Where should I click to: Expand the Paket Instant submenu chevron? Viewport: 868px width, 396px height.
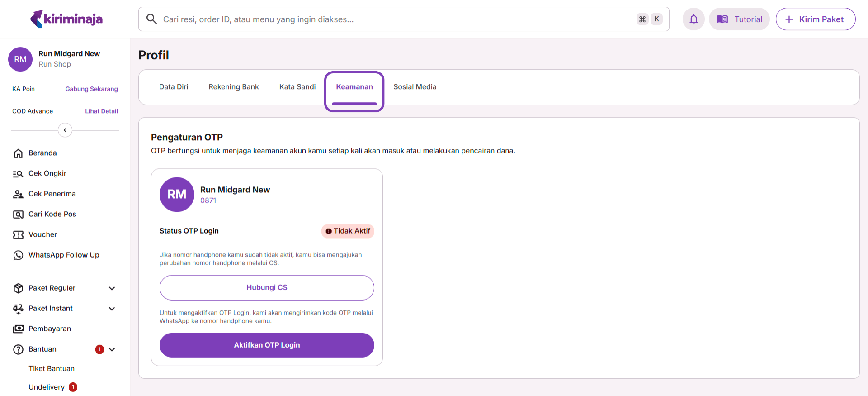pos(112,309)
